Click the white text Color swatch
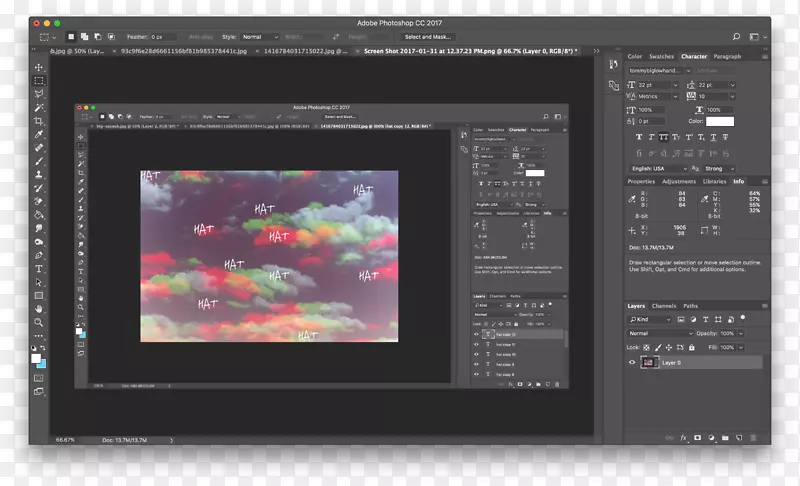This screenshot has height=486, width=800. pos(720,121)
